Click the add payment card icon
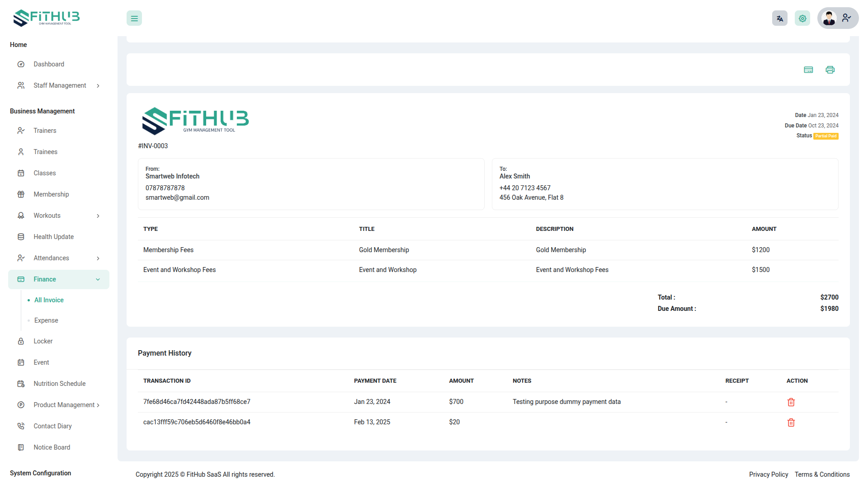Image resolution: width=868 pixels, height=488 pixels. tap(808, 70)
